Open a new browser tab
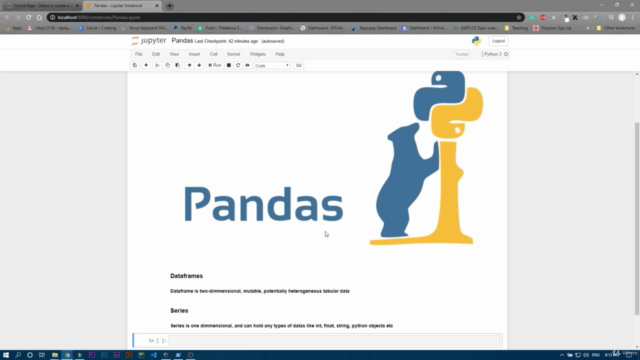This screenshot has width=640, height=360. point(169,6)
